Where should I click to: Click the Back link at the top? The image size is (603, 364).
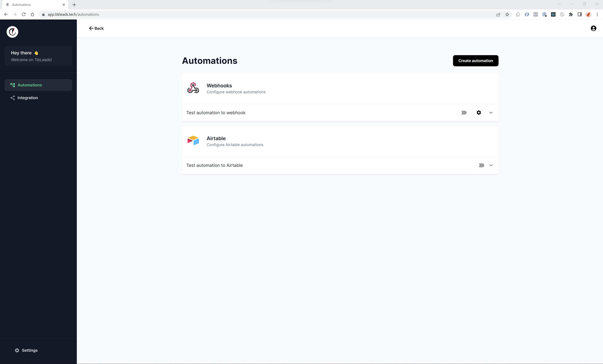[x=96, y=28]
